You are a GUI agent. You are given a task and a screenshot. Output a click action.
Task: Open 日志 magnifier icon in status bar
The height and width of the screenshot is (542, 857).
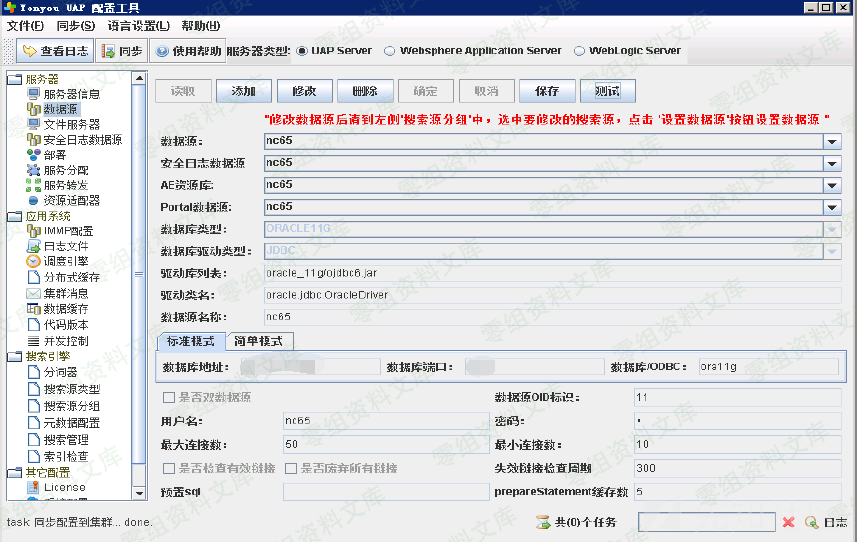coord(812,522)
